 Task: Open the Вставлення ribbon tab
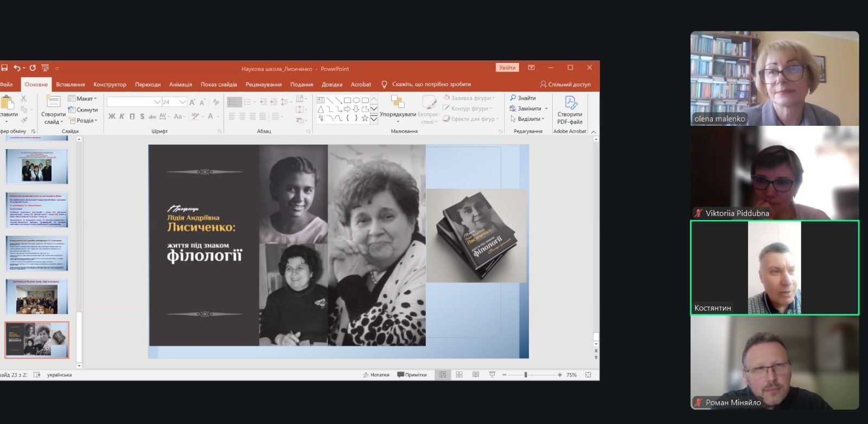click(x=71, y=85)
